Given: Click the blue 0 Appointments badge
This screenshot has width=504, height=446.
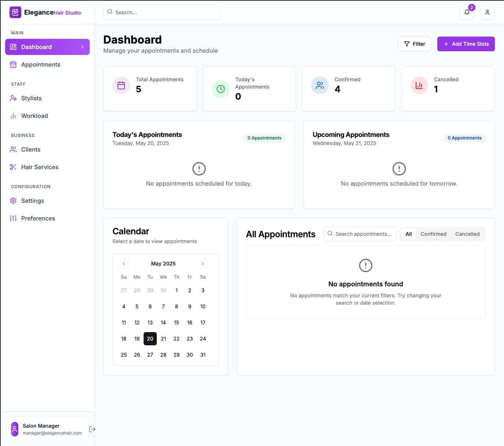Looking at the screenshot, I should click(x=464, y=138).
